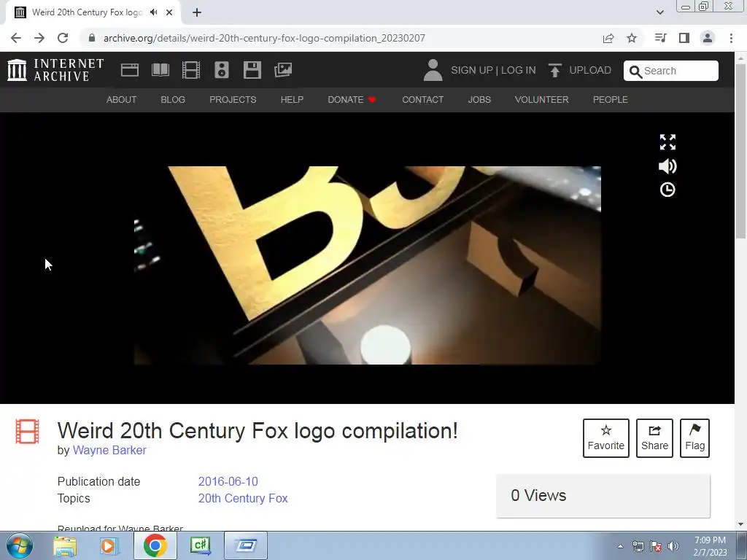Open the Windows Start button

pyautogui.click(x=19, y=545)
